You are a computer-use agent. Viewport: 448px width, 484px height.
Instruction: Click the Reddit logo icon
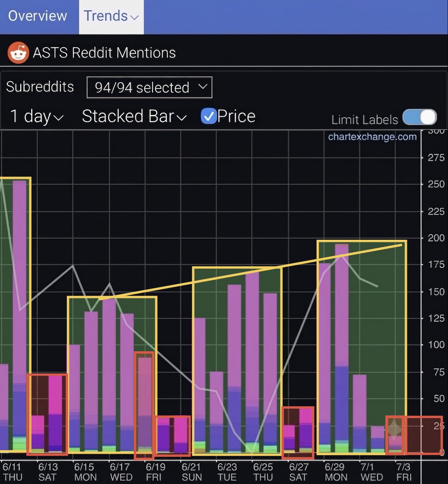[x=18, y=53]
